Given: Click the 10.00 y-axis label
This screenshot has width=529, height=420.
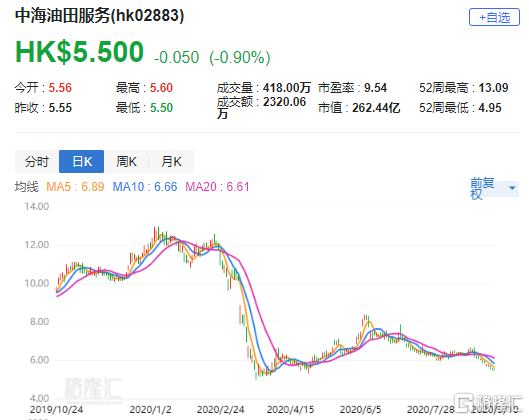Looking at the screenshot, I should [36, 283].
